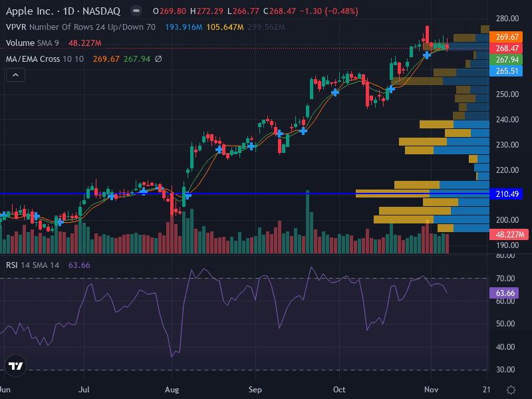Click the 280.00 price scale label
Screen dimensions: 532x399
click(x=507, y=19)
